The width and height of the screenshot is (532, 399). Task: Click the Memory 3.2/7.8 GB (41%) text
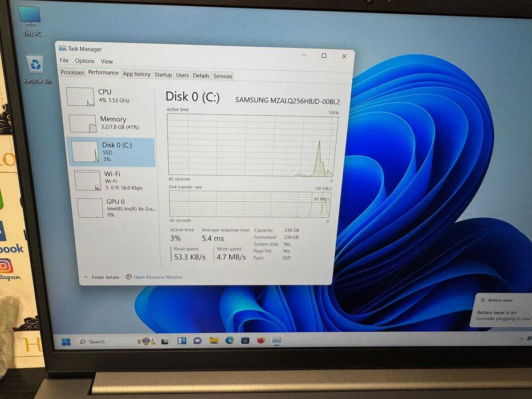(120, 127)
